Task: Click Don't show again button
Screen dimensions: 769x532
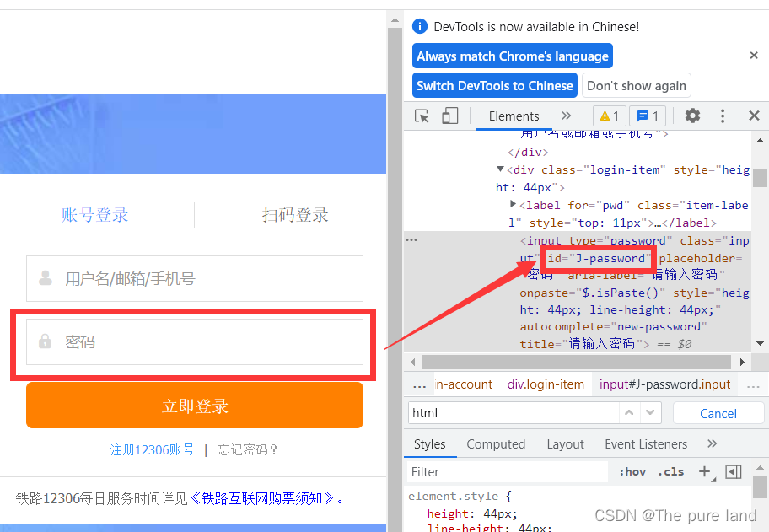Action: (x=637, y=86)
